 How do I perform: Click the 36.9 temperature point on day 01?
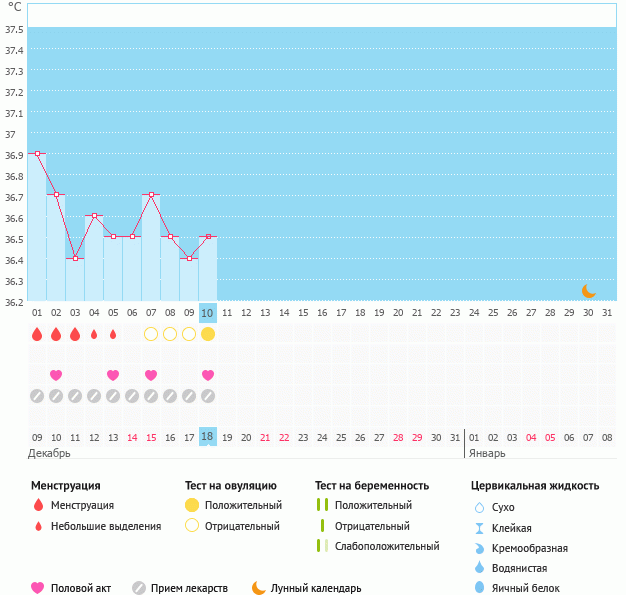[x=37, y=153]
